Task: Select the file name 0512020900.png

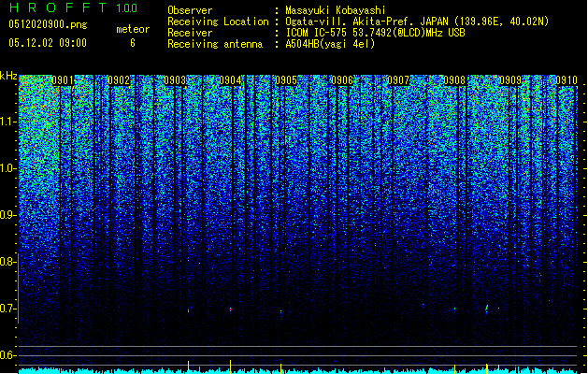Action: pos(48,24)
